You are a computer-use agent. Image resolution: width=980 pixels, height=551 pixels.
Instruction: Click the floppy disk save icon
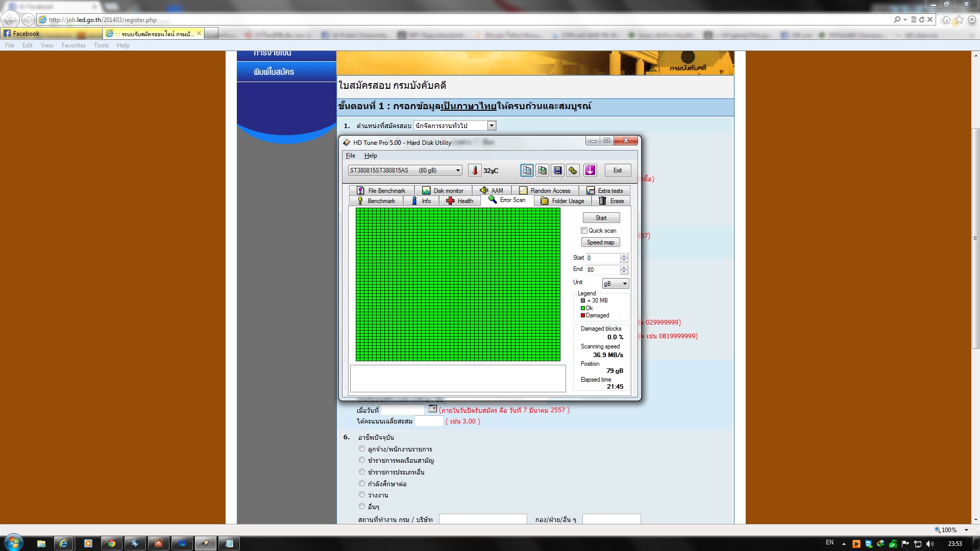pyautogui.click(x=557, y=170)
